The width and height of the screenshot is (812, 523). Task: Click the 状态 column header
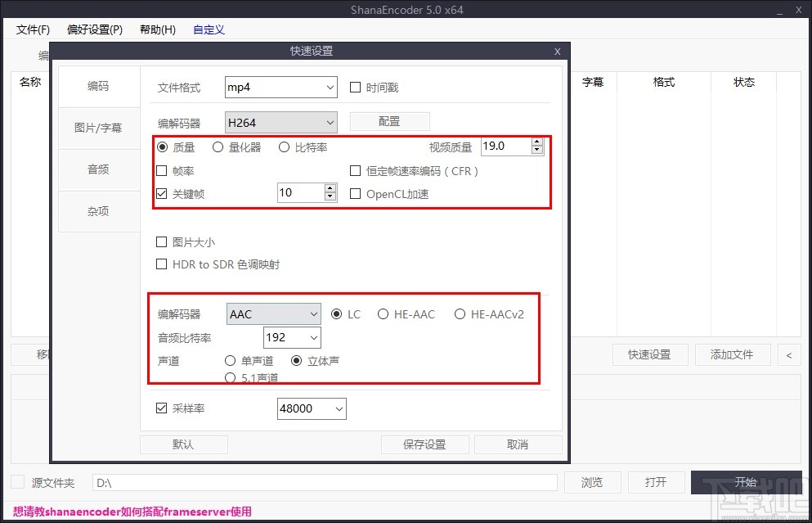click(x=744, y=82)
